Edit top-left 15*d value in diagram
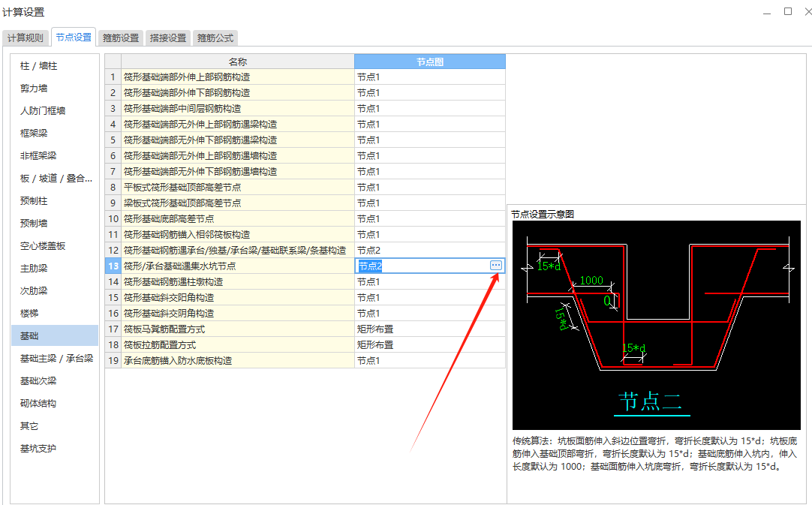The width and height of the screenshot is (812, 505). (549, 266)
